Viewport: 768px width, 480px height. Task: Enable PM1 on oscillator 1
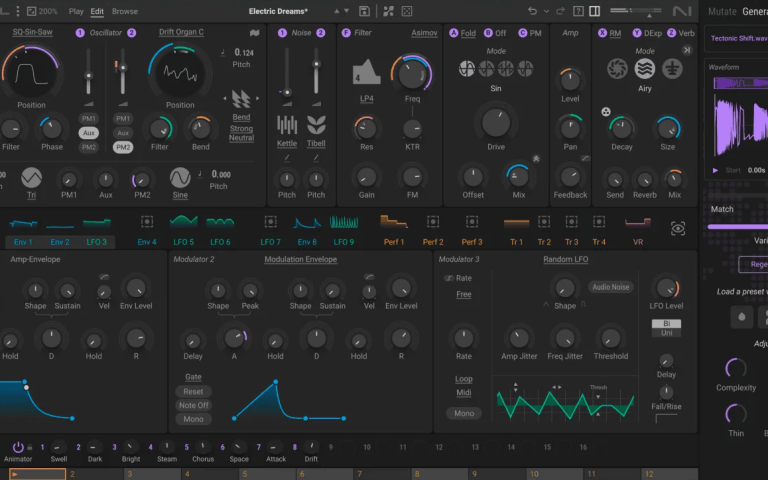click(89, 119)
